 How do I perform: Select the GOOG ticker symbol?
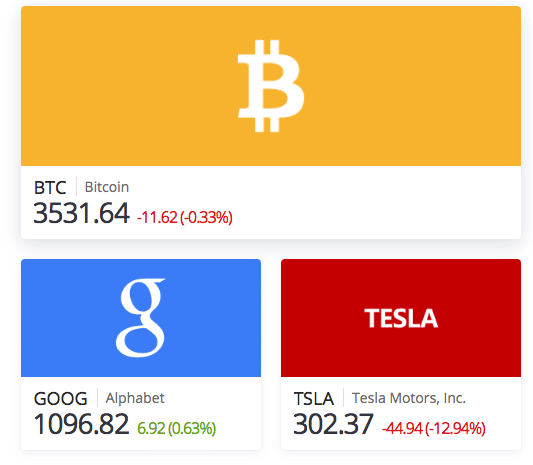tap(61, 399)
